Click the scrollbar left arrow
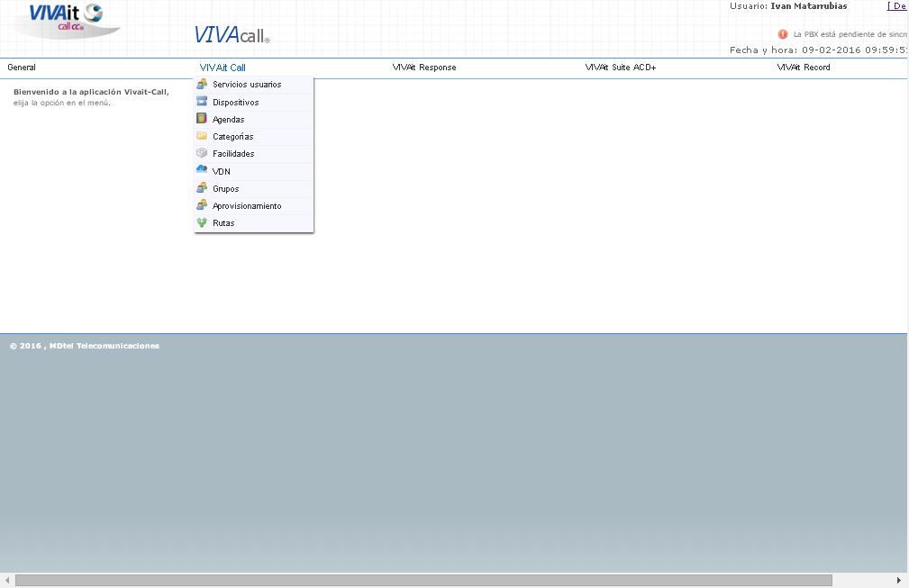 7,580
